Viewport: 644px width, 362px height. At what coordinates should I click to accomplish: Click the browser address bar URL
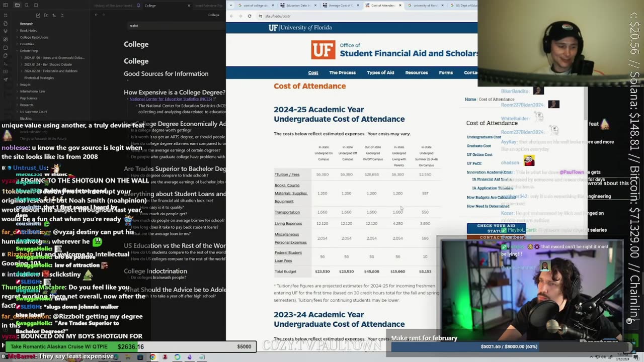click(x=278, y=16)
